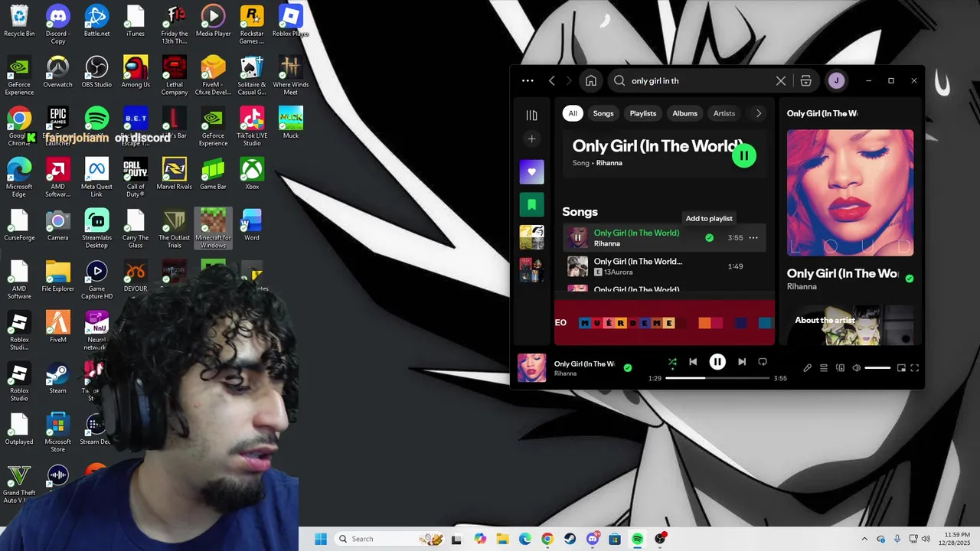Open Discord from the taskbar
The image size is (980, 551).
593,539
